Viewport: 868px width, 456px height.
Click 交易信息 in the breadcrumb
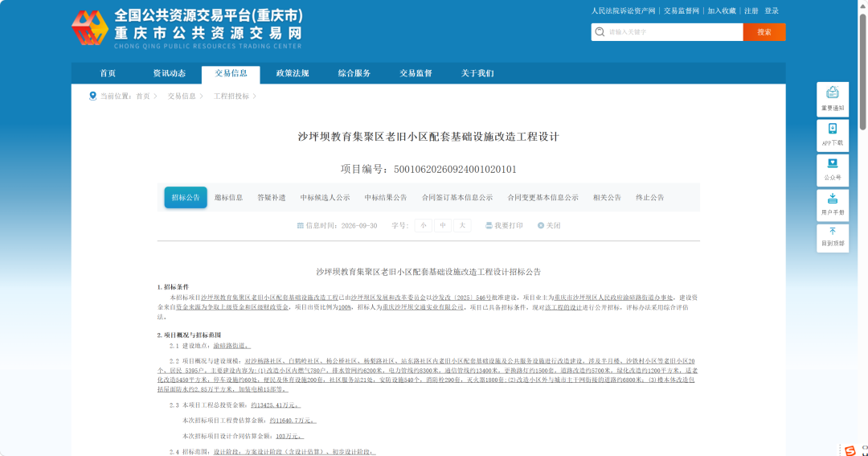coord(182,97)
